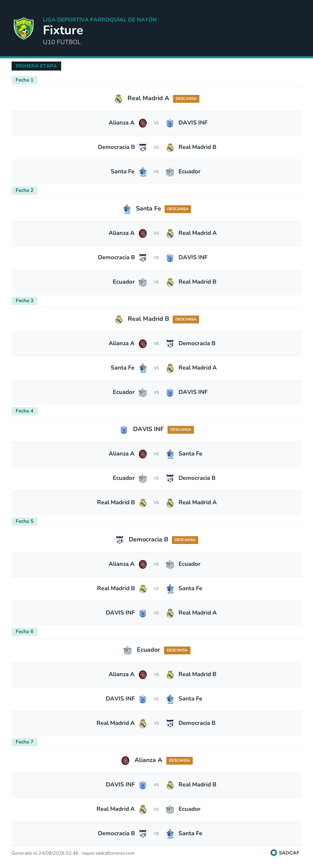Image resolution: width=313 pixels, height=868 pixels.
Task: Click the DAVIS INF crest in Fecha 1
Action: point(170,123)
